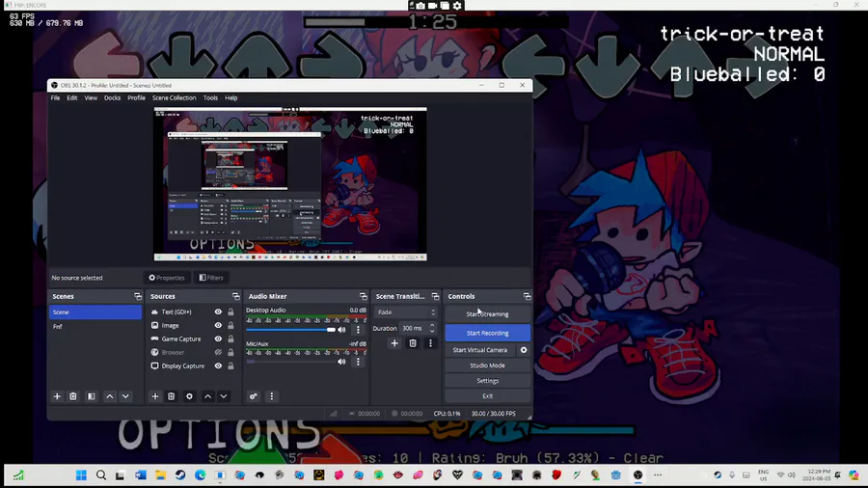Click Exit in Controls panel

pos(487,396)
